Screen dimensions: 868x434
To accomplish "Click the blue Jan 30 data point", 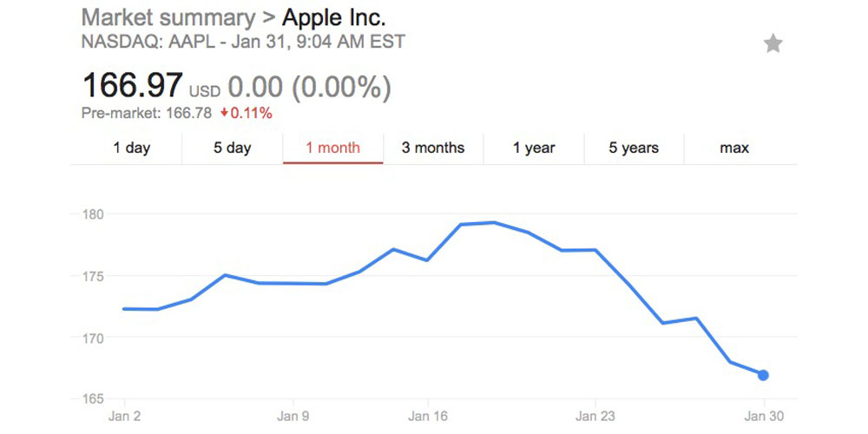I will tap(764, 375).
